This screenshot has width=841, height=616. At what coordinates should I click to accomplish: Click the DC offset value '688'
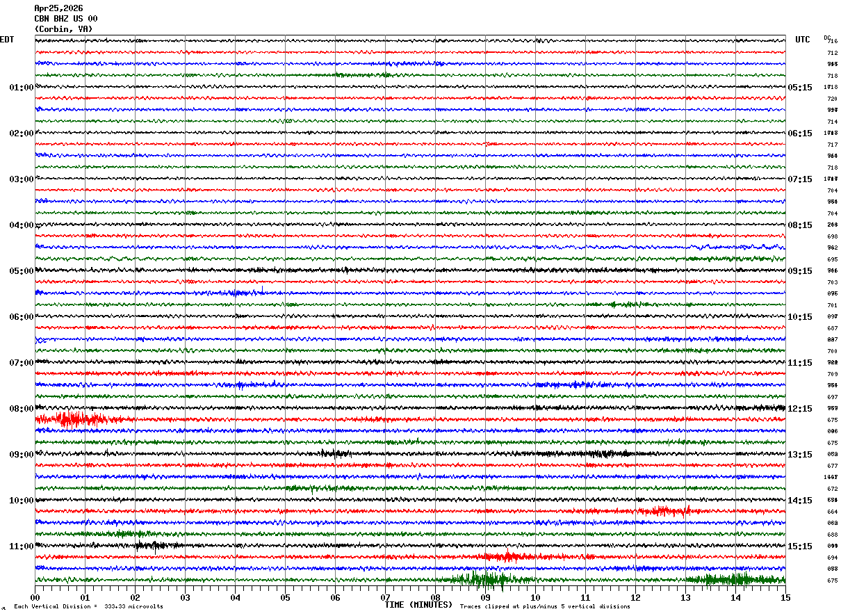point(832,535)
